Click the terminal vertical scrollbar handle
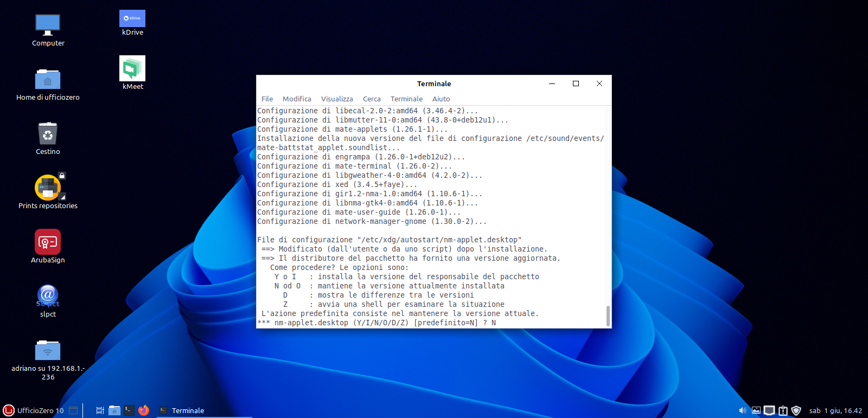Viewport: 868px width, 418px height. click(x=608, y=316)
